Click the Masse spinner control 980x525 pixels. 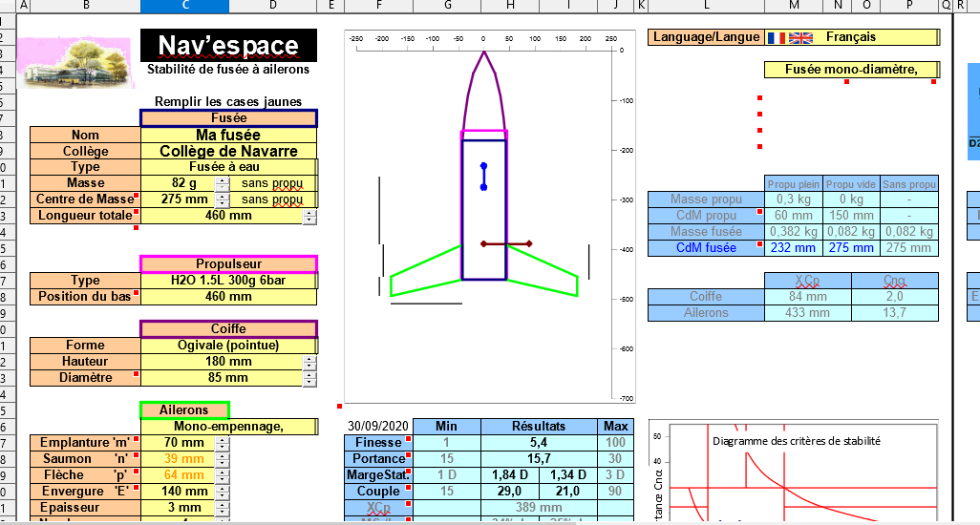click(x=222, y=183)
